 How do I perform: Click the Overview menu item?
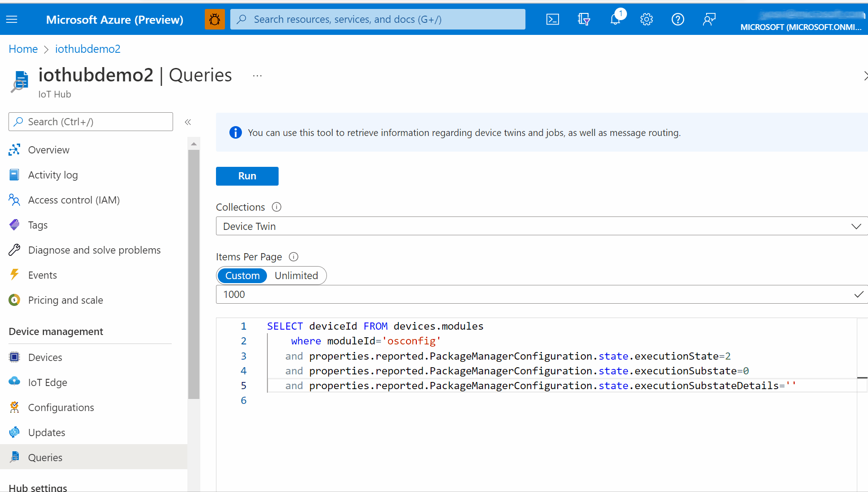[48, 149]
